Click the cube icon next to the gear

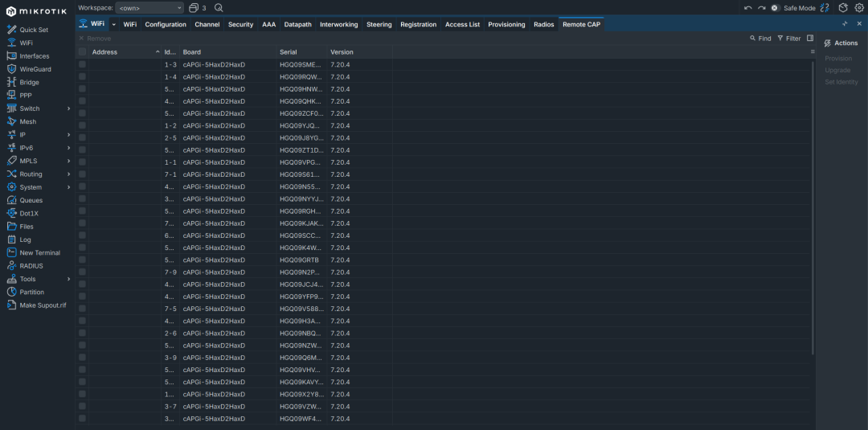843,8
